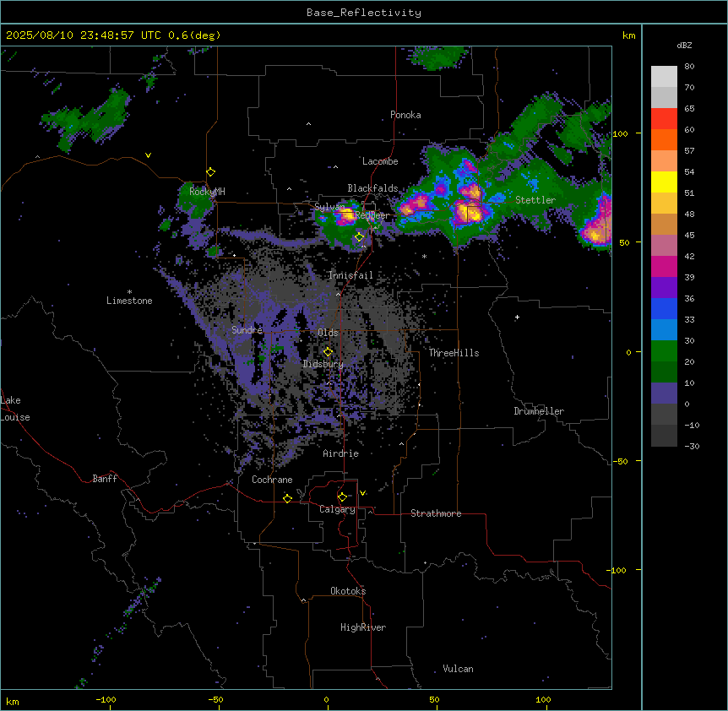Click the Calgary city label

[x=337, y=509]
